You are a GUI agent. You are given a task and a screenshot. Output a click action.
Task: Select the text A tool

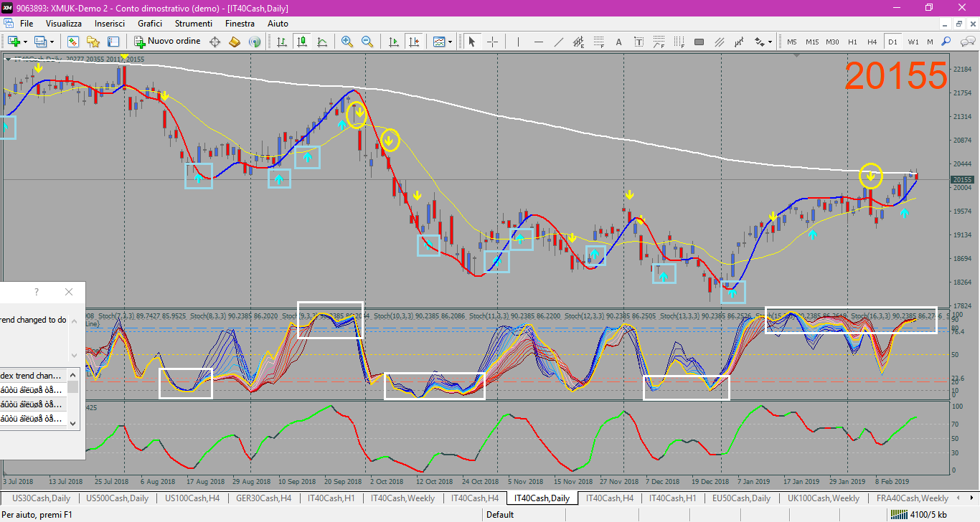(x=618, y=42)
